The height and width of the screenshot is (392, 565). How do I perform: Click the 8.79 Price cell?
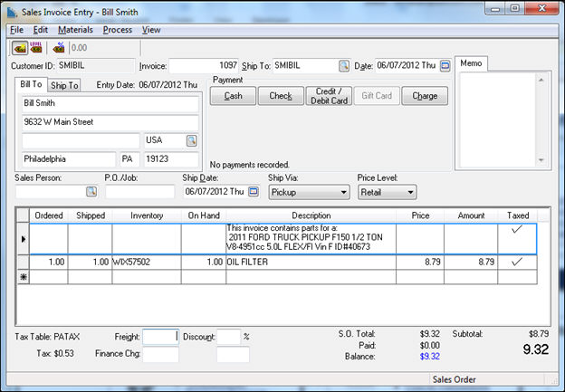(x=420, y=262)
